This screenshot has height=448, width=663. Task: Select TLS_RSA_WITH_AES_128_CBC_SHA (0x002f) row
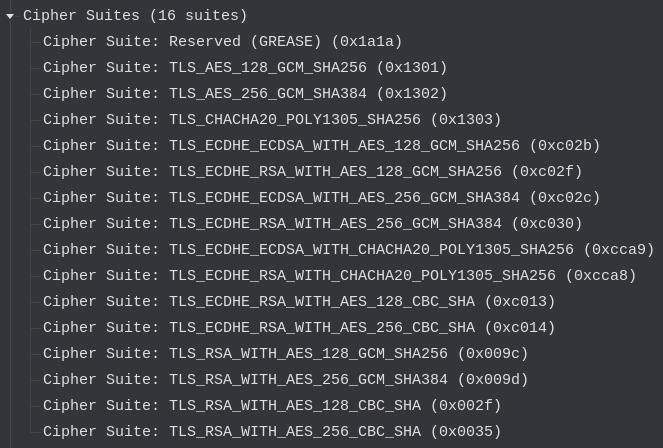click(272, 406)
